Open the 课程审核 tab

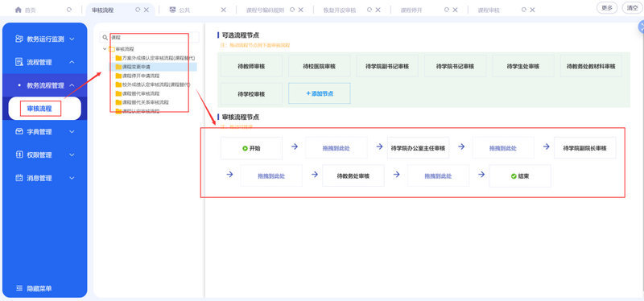click(x=489, y=10)
